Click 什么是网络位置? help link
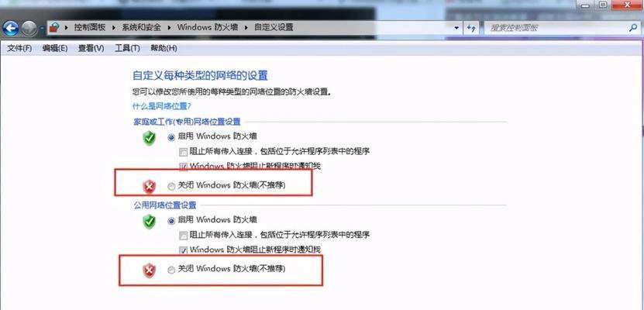This screenshot has height=310, width=644. click(x=162, y=106)
